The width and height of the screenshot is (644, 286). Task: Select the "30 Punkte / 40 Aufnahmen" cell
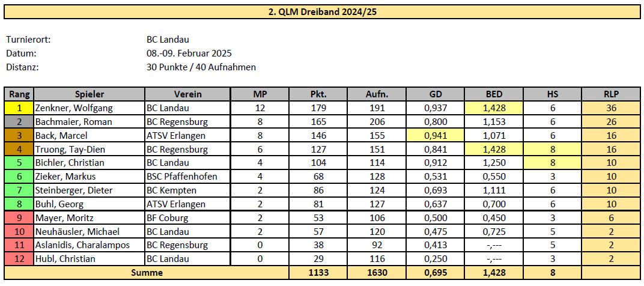pyautogui.click(x=201, y=67)
